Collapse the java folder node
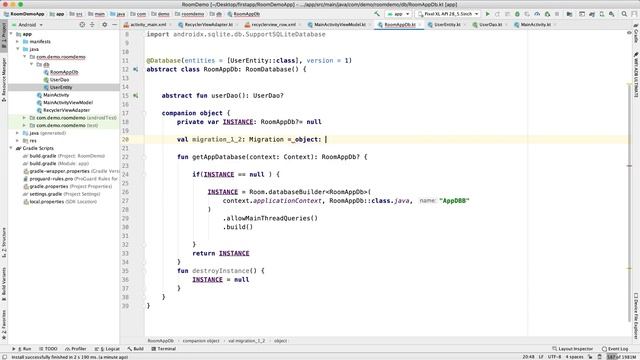 click(x=18, y=49)
